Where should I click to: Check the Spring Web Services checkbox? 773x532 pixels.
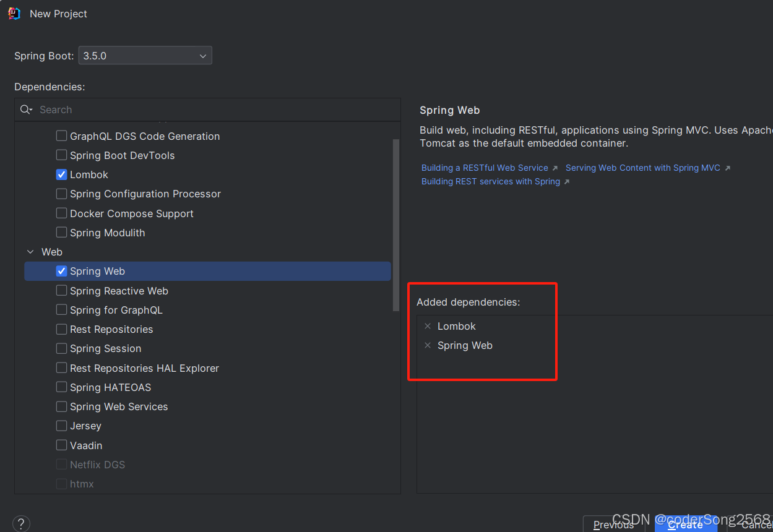point(61,406)
